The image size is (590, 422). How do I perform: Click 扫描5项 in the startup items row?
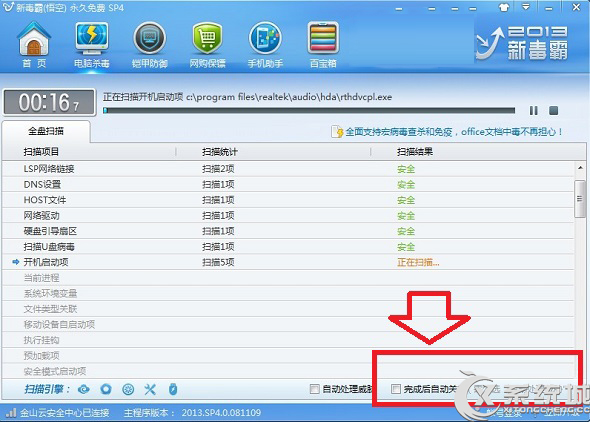[x=218, y=263]
